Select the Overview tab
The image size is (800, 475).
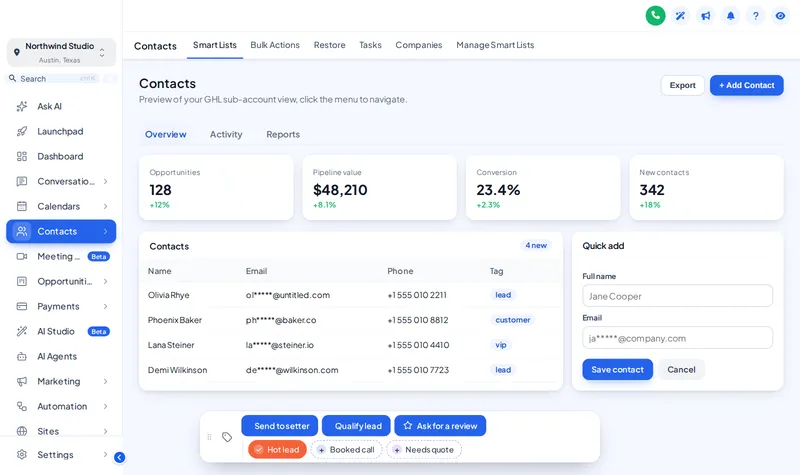click(x=166, y=134)
